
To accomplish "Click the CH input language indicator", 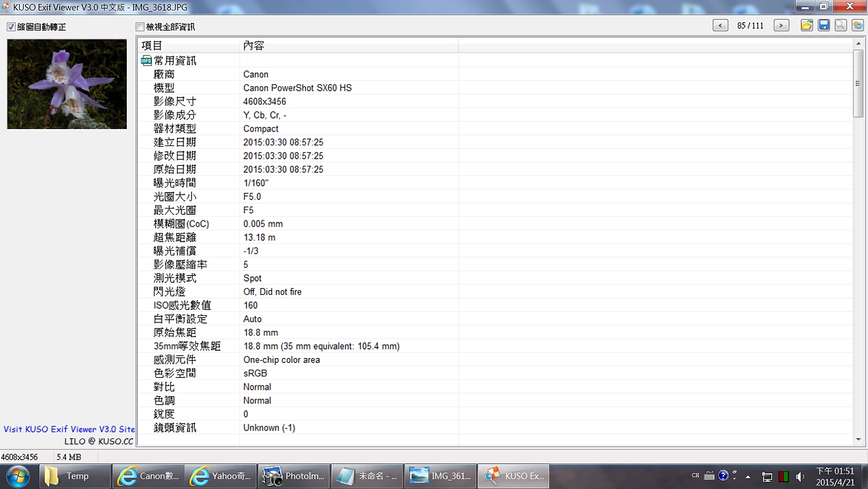I will click(x=696, y=475).
